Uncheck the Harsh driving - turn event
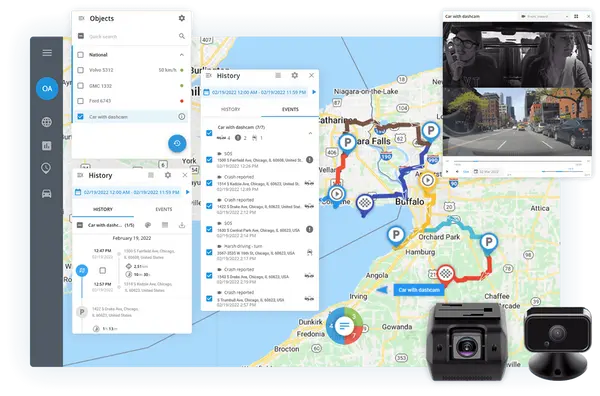 [x=209, y=252]
